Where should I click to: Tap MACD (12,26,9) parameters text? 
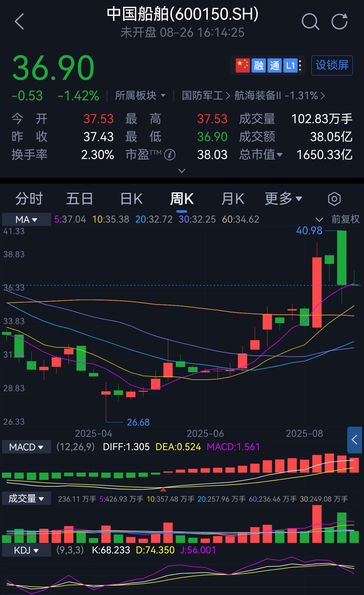(76, 447)
